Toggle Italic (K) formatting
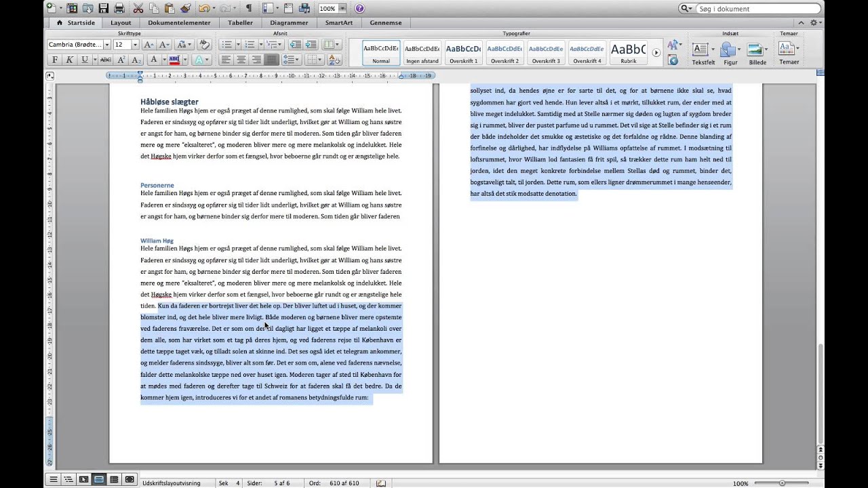Image resolution: width=868 pixels, height=488 pixels. tap(69, 60)
